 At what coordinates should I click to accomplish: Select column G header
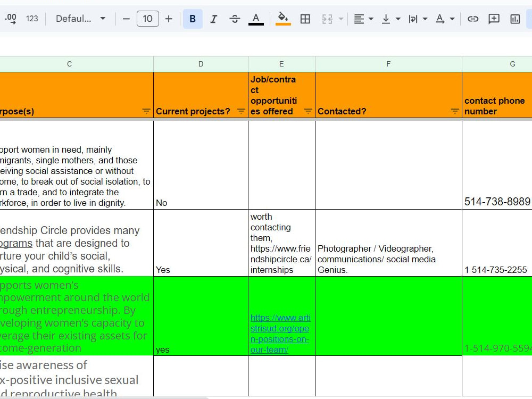point(497,64)
